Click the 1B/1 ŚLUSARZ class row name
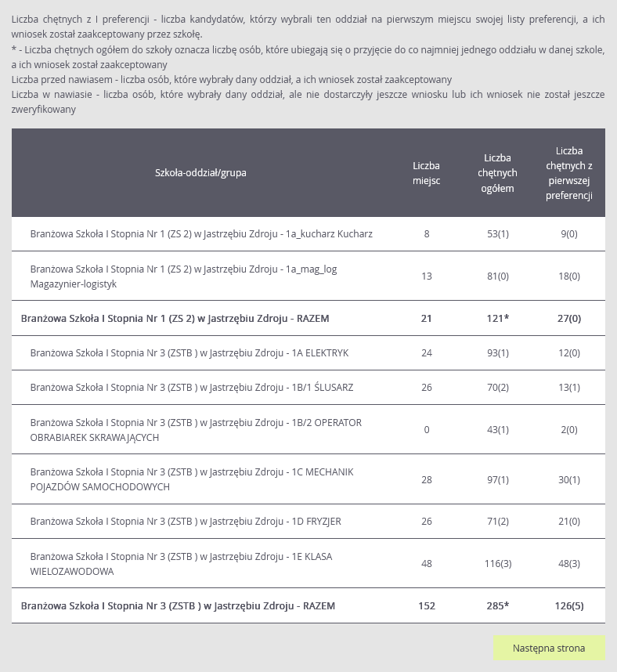The width and height of the screenshot is (617, 672). pos(192,388)
